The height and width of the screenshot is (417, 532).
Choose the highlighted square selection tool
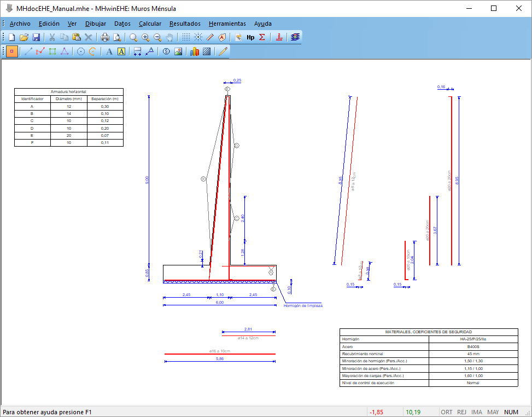12,51
